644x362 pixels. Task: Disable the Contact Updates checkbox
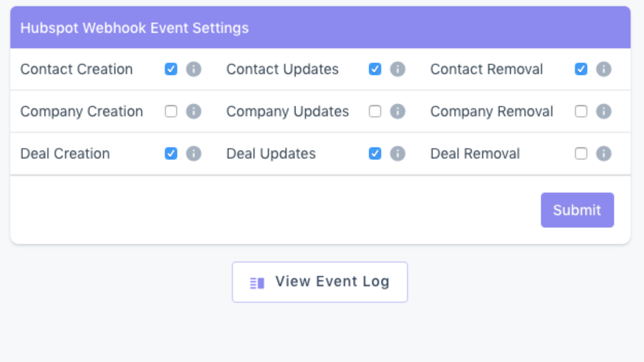pos(375,69)
